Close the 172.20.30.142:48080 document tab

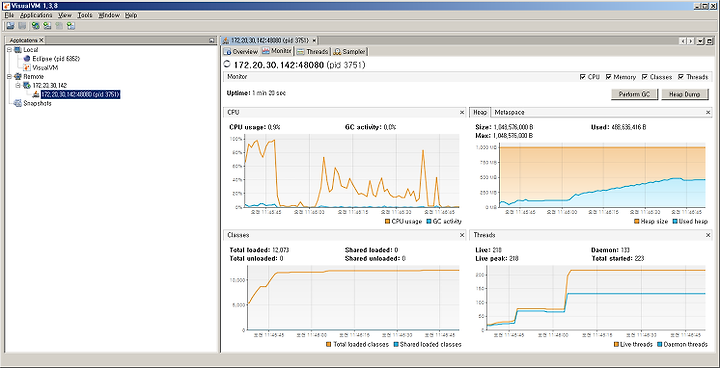coord(315,40)
